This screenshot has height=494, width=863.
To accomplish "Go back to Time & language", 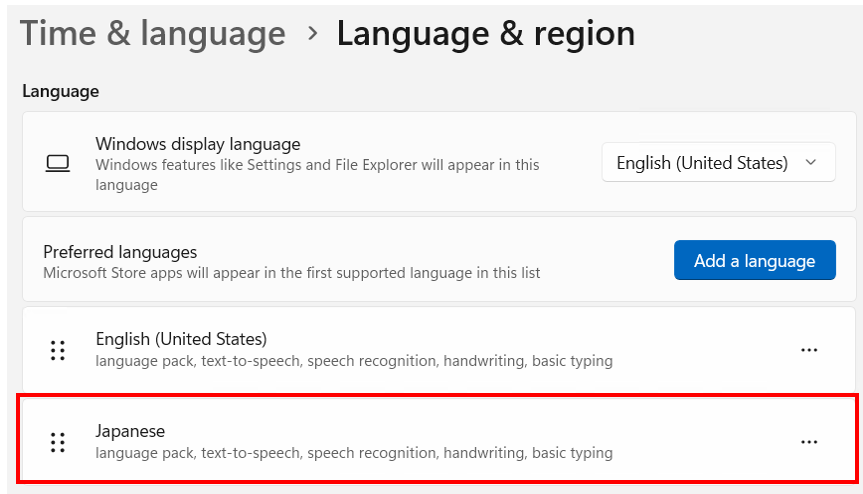I will point(153,33).
